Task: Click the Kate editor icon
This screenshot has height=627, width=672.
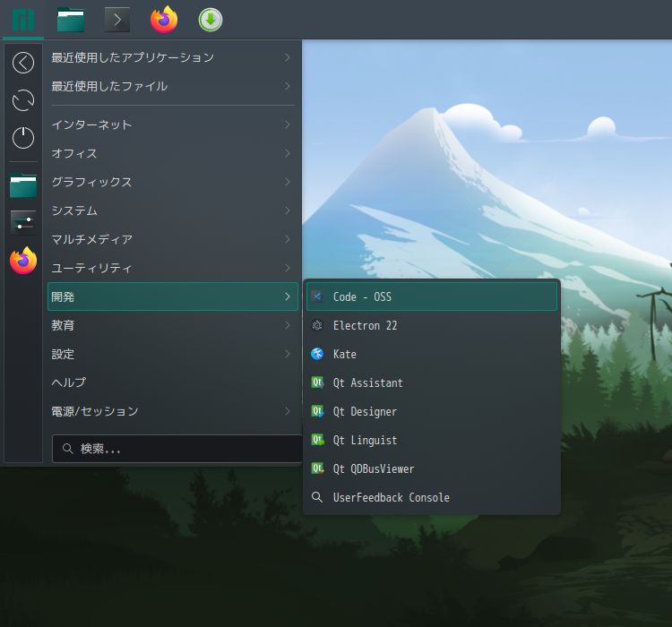Action: coord(317,354)
